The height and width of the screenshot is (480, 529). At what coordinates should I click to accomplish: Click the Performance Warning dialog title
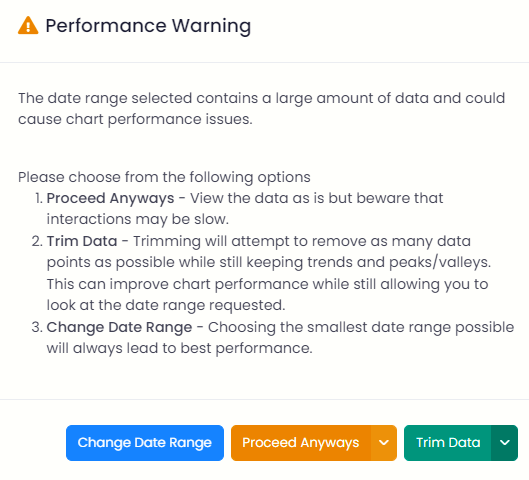[148, 26]
